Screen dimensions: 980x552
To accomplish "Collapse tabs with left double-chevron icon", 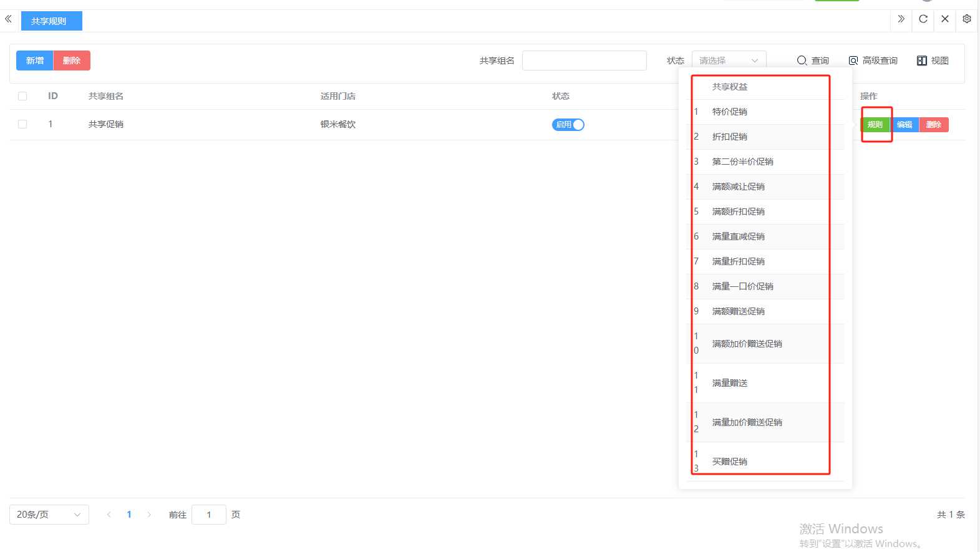I will pyautogui.click(x=8, y=19).
